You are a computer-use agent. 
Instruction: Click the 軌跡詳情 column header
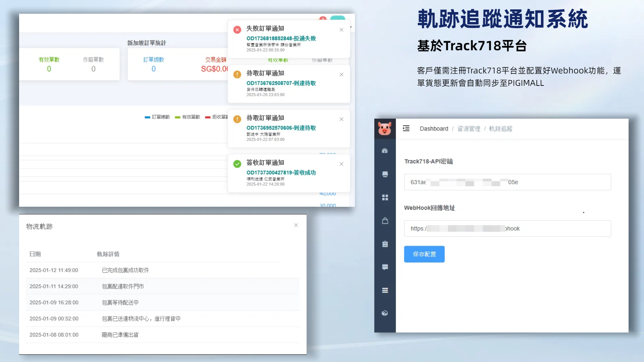pos(108,254)
